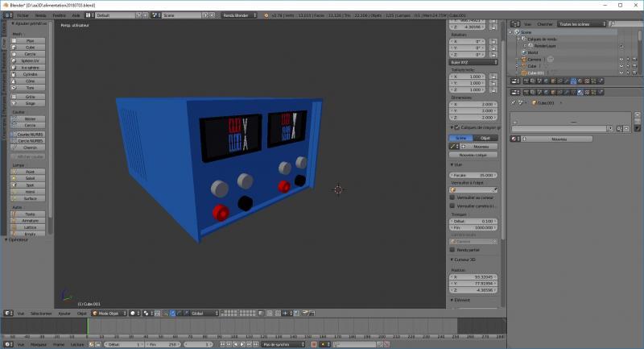Enable the Rendu partiel checkbox
The image size is (644, 349).
[x=452, y=250]
